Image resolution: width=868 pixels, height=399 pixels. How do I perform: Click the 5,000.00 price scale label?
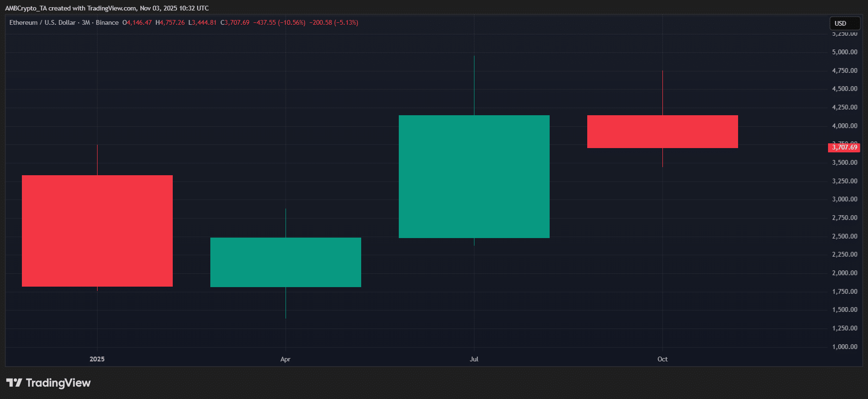[844, 52]
